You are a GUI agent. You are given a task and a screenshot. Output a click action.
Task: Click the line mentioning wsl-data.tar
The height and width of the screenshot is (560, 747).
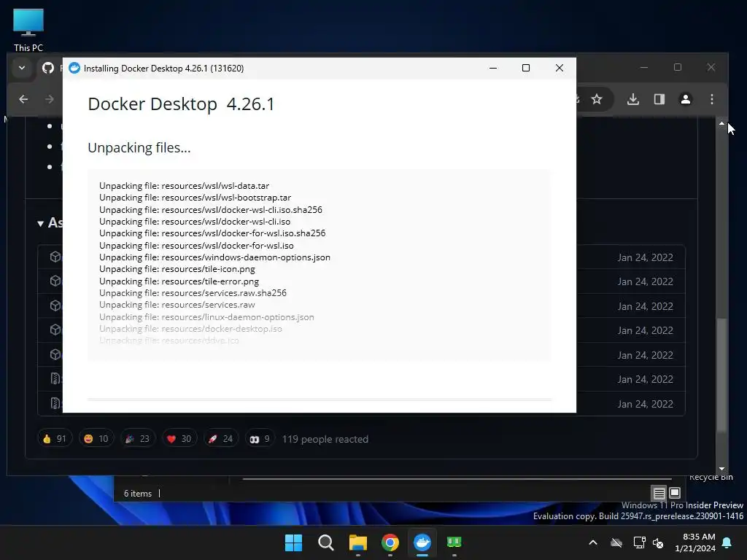[x=185, y=186]
